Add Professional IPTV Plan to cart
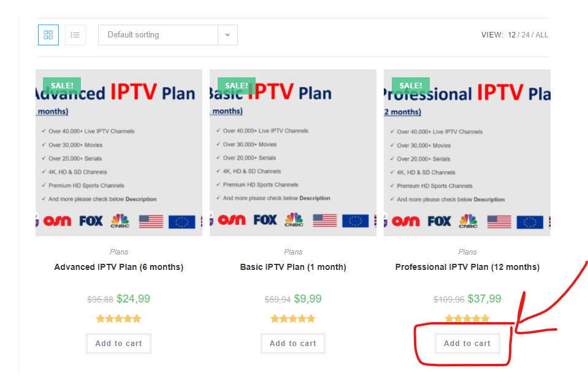The image size is (588, 381). click(467, 344)
